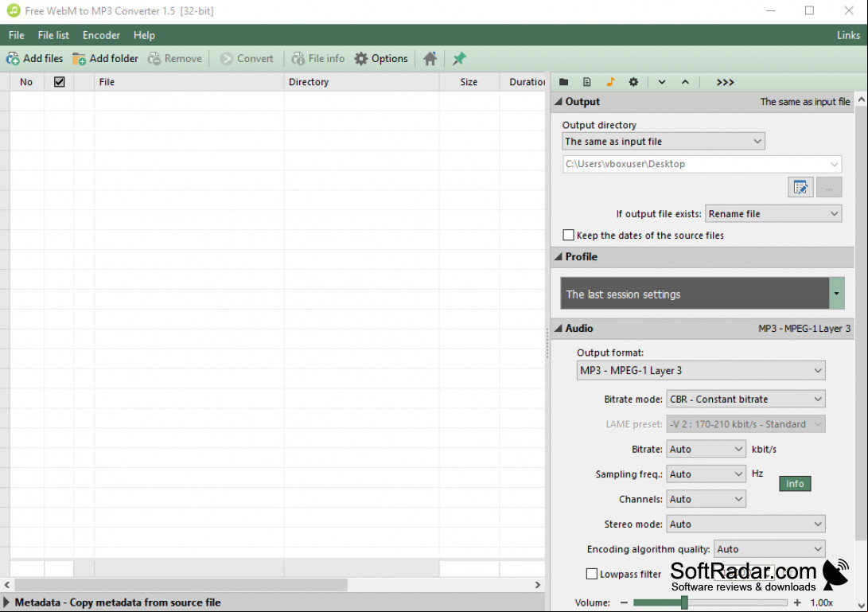This screenshot has width=868, height=612.
Task: Open the Encoding algorithm quality dropdown
Action: (x=769, y=549)
